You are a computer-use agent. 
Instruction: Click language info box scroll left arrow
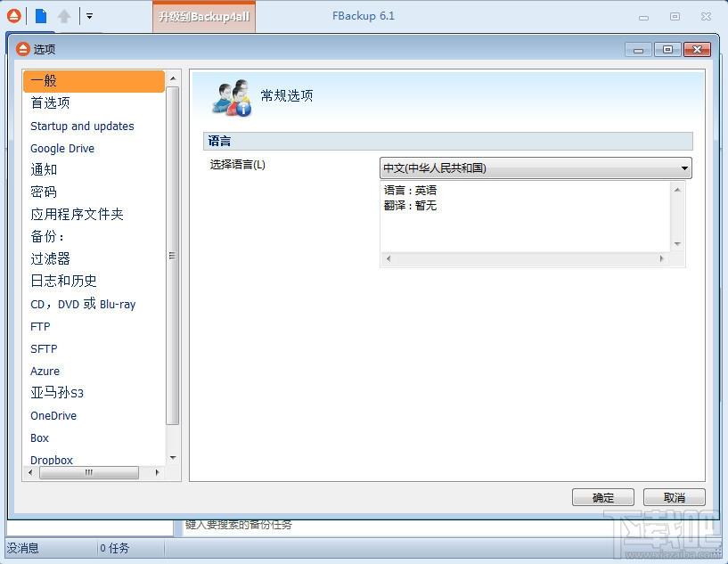389,259
